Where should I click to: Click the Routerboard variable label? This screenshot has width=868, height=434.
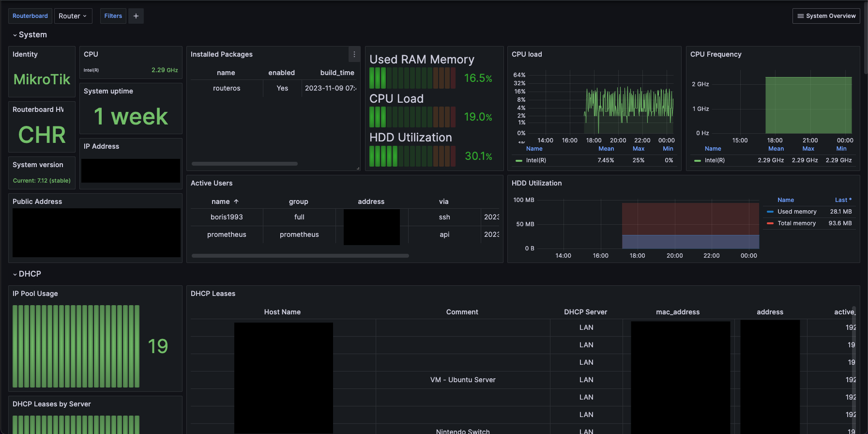click(30, 16)
